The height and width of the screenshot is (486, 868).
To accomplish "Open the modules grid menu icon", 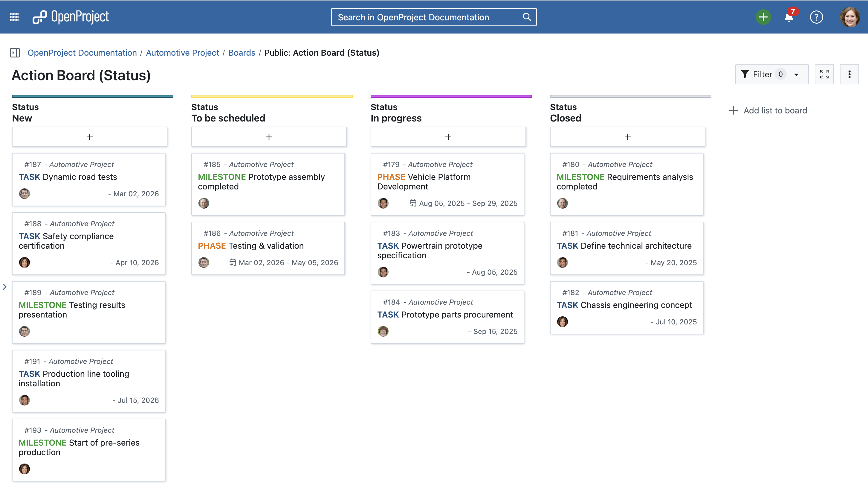I will click(14, 17).
